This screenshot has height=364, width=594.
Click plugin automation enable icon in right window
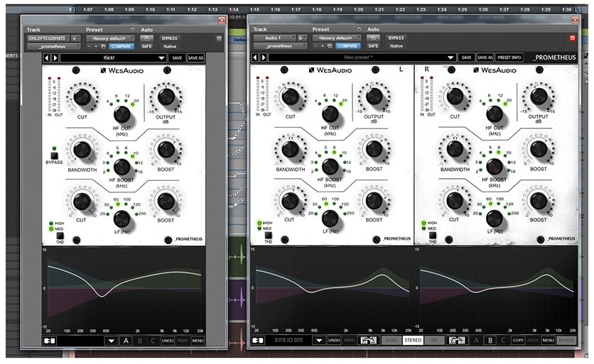pyautogui.click(x=373, y=38)
